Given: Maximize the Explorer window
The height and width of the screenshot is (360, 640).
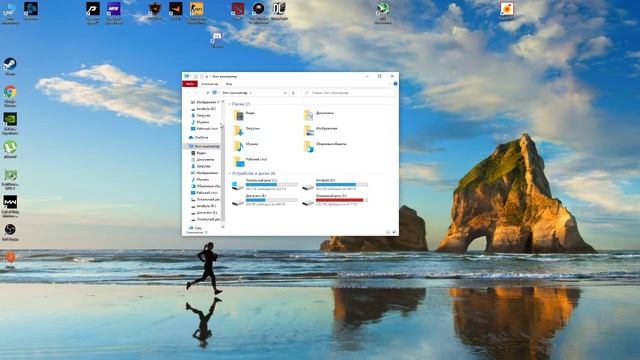Looking at the screenshot, I should coord(380,76).
